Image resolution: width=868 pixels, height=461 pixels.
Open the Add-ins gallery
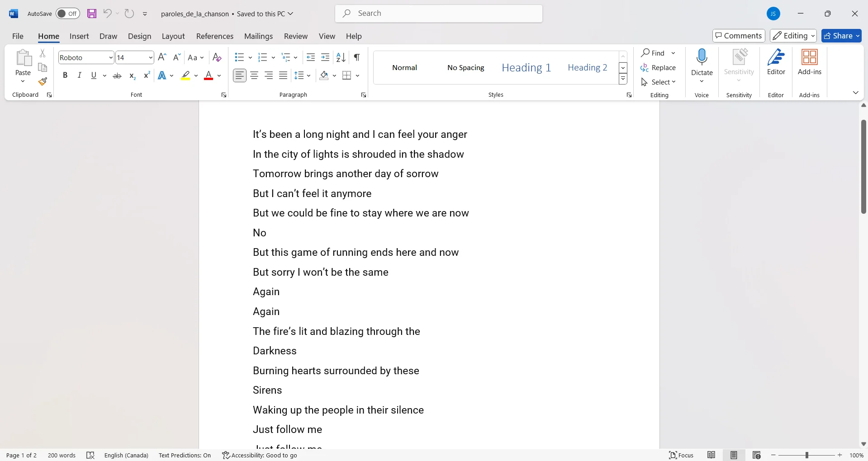click(810, 62)
